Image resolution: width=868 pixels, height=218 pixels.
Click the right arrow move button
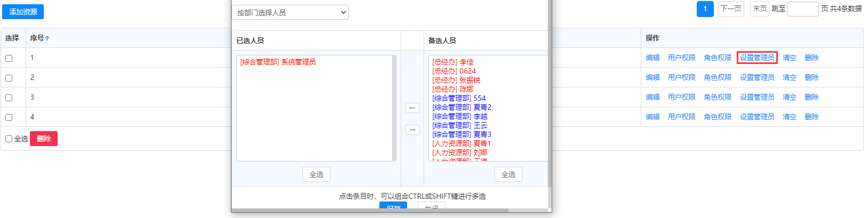pos(412,130)
